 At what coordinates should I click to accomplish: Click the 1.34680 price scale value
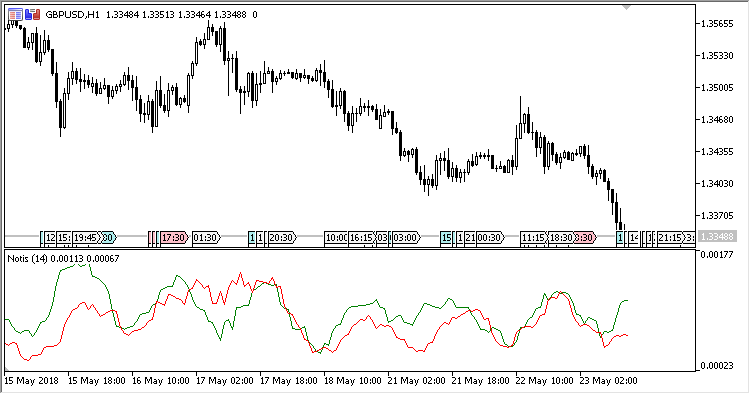pos(717,120)
